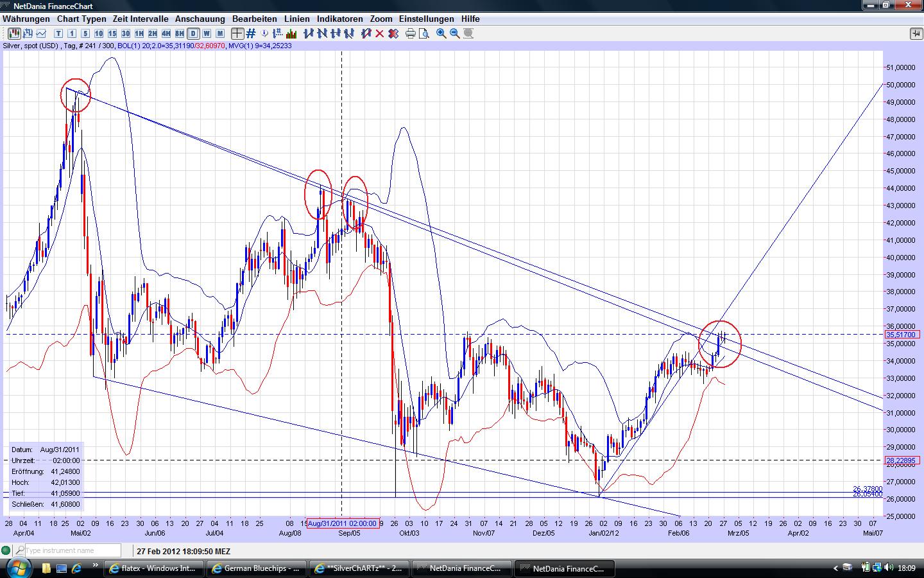Viewport: 924px width, 578px height.
Task: Open the Anschauung menu
Action: click(200, 19)
